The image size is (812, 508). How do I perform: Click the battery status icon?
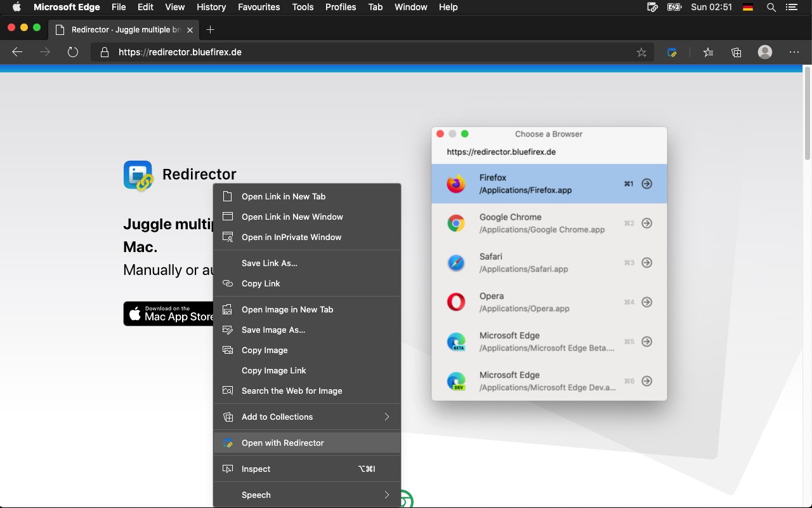[674, 7]
